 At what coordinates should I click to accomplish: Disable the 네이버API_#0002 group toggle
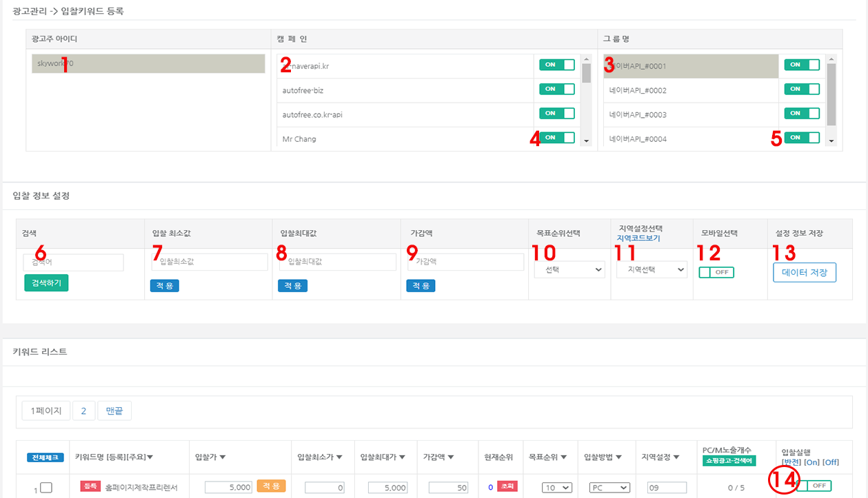802,89
